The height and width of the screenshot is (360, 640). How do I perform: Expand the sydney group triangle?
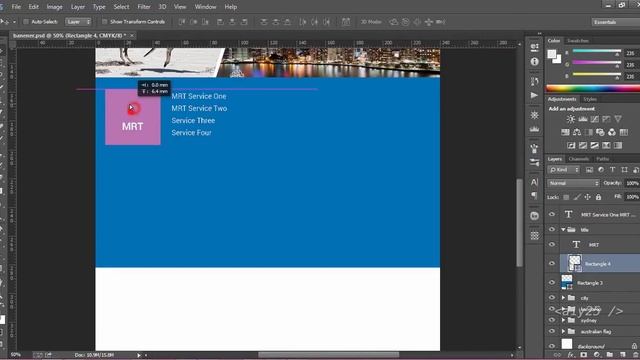pyautogui.click(x=563, y=320)
